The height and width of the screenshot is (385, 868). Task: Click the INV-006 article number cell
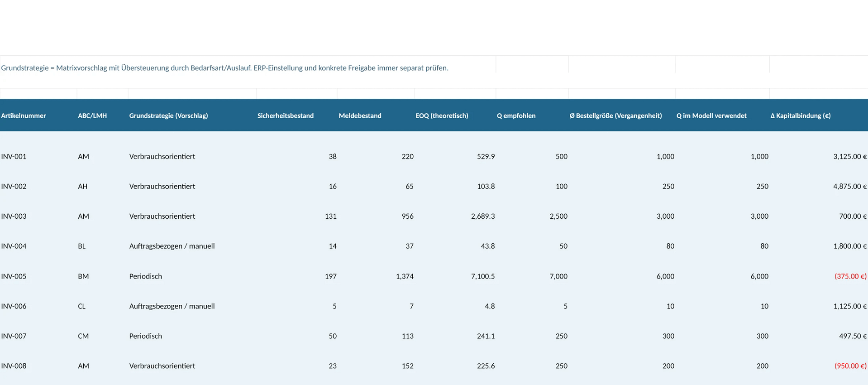click(14, 306)
